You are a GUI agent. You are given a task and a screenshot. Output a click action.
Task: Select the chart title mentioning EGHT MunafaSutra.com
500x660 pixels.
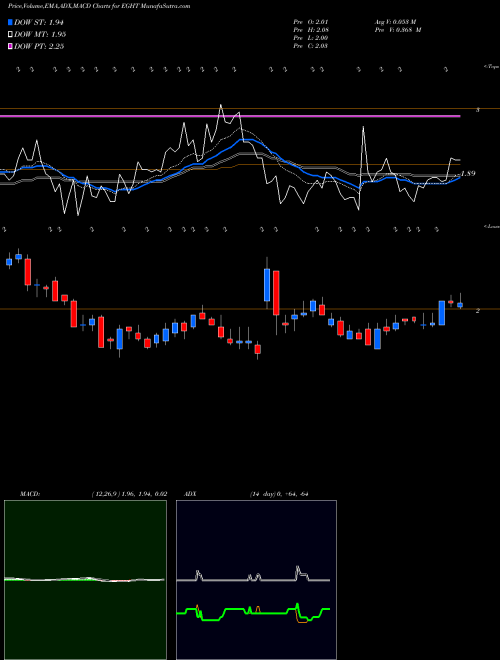point(99,6)
